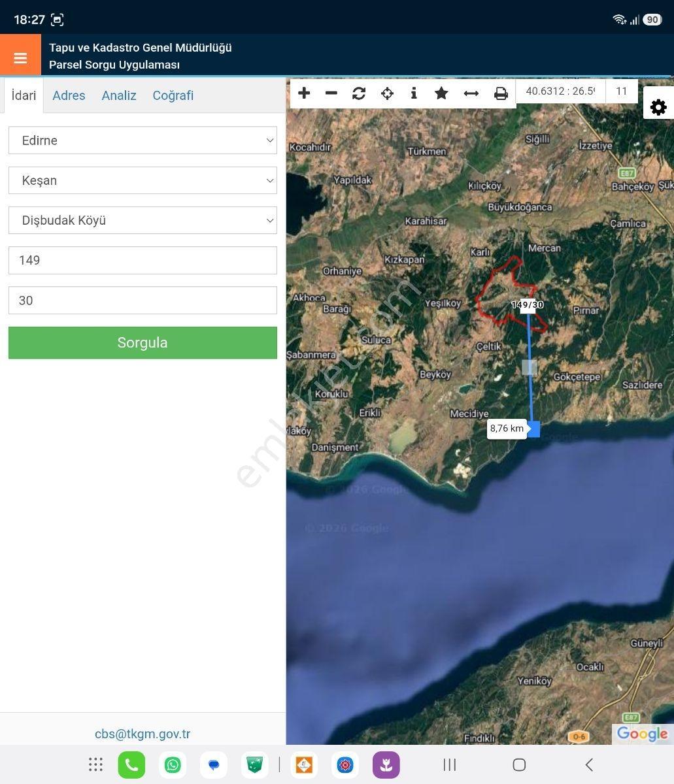Refresh the map with the reload icon
Screen dimensions: 674x784
pyautogui.click(x=359, y=93)
